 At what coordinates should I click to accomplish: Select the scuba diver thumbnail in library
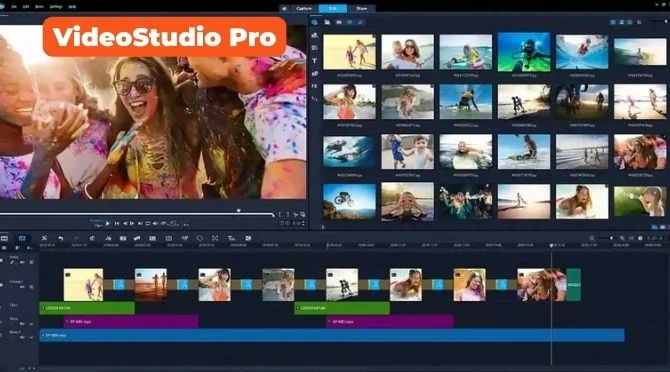pos(524,52)
